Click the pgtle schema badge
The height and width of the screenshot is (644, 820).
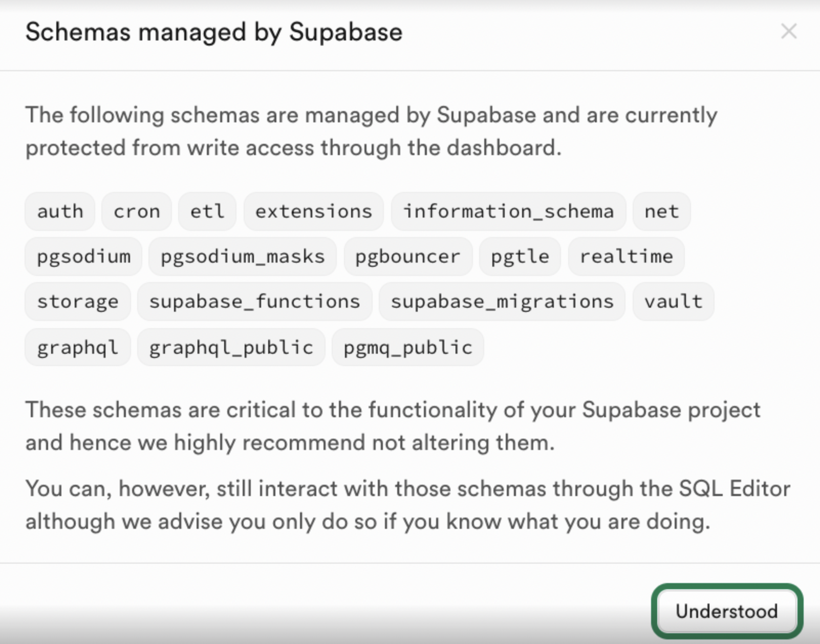[x=520, y=256]
